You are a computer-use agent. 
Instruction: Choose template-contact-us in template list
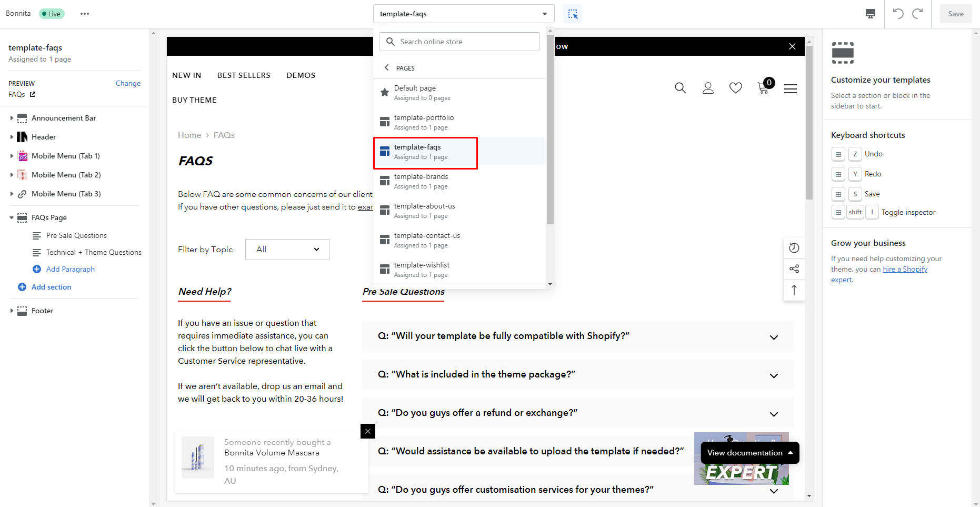coord(427,240)
